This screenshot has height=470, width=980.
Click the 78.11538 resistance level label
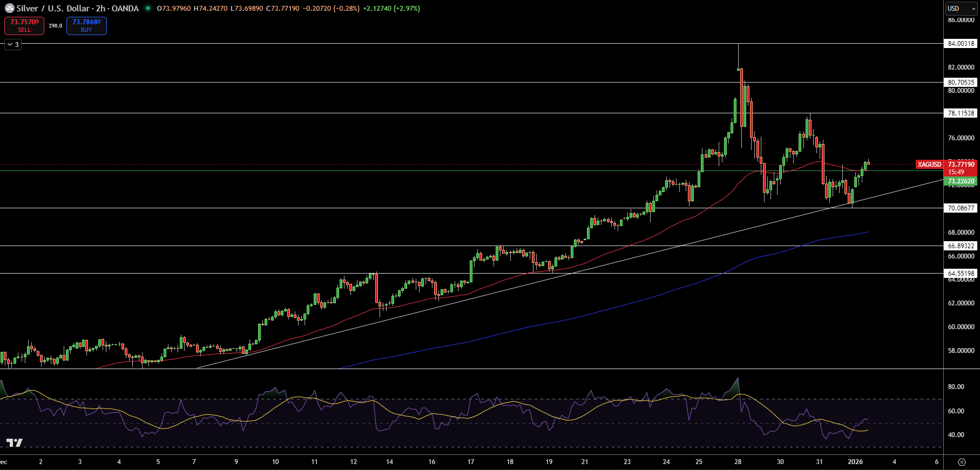[x=961, y=113]
